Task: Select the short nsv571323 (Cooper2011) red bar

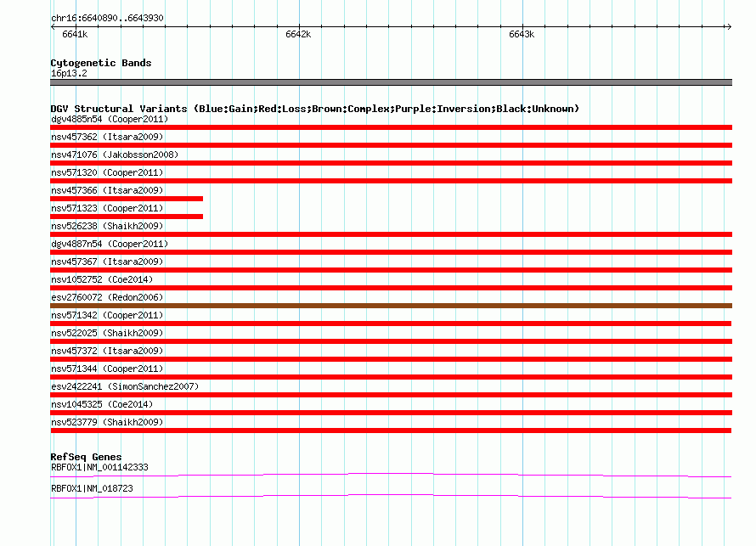Action: click(127, 217)
